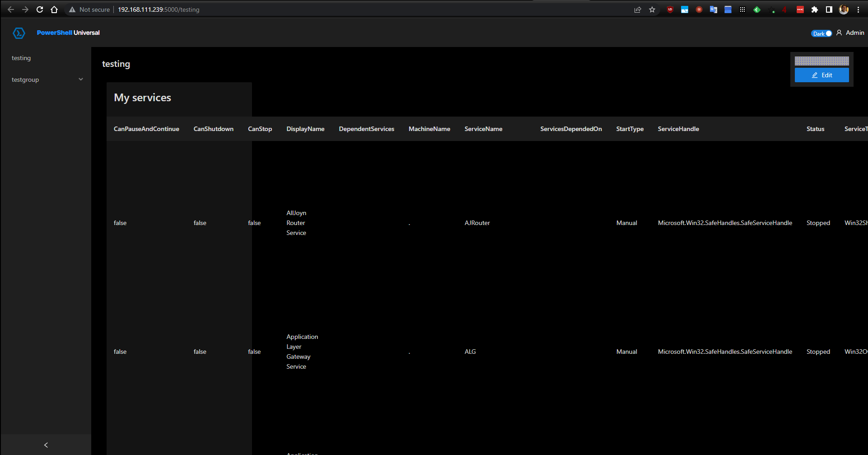
Task: Expand the testgroup navigation group
Action: [x=46, y=80]
